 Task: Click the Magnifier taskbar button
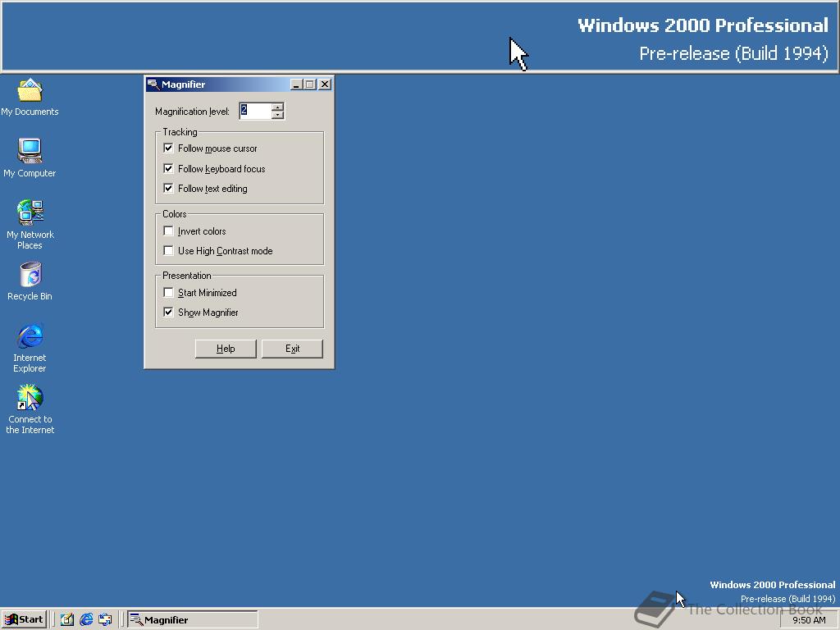pyautogui.click(x=192, y=620)
